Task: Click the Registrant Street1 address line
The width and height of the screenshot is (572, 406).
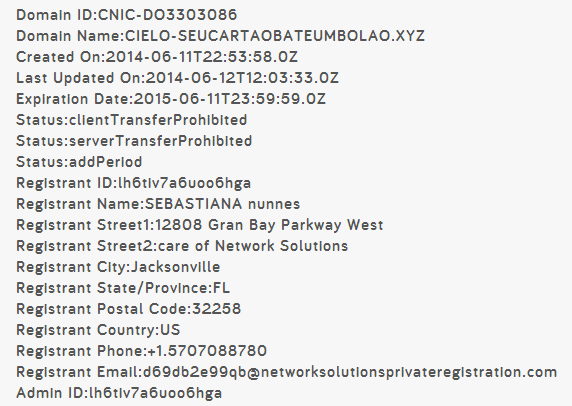Action: click(200, 225)
